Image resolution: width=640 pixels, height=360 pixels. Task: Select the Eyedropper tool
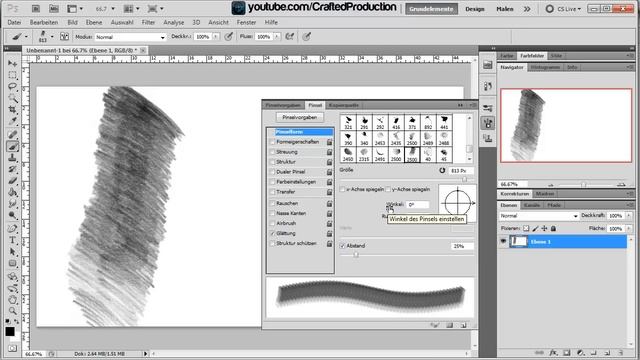[12, 121]
